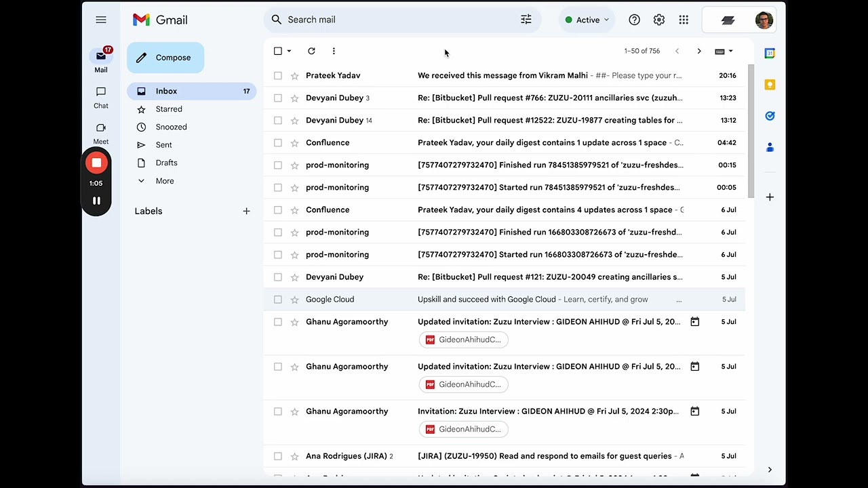Go to the next page of emails
This screenshot has height=488, width=868.
[x=699, y=51]
